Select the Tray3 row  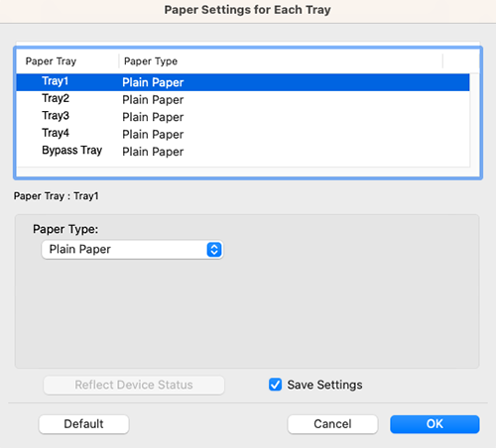pos(243,117)
